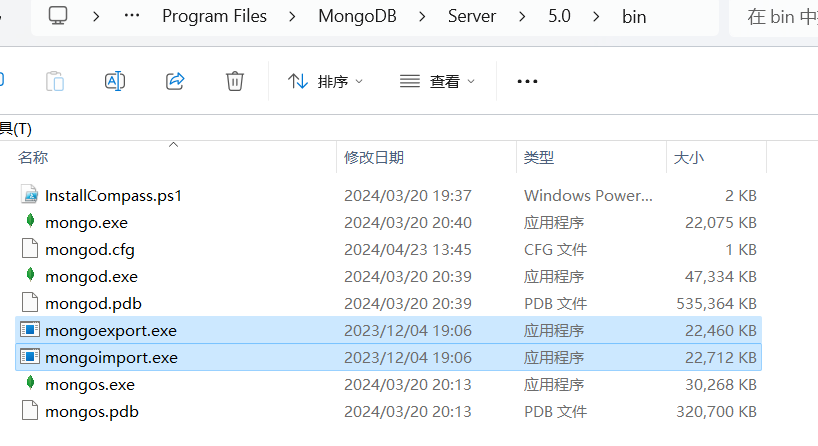
Task: Select the mongod.cfg file row
Action: coord(389,249)
